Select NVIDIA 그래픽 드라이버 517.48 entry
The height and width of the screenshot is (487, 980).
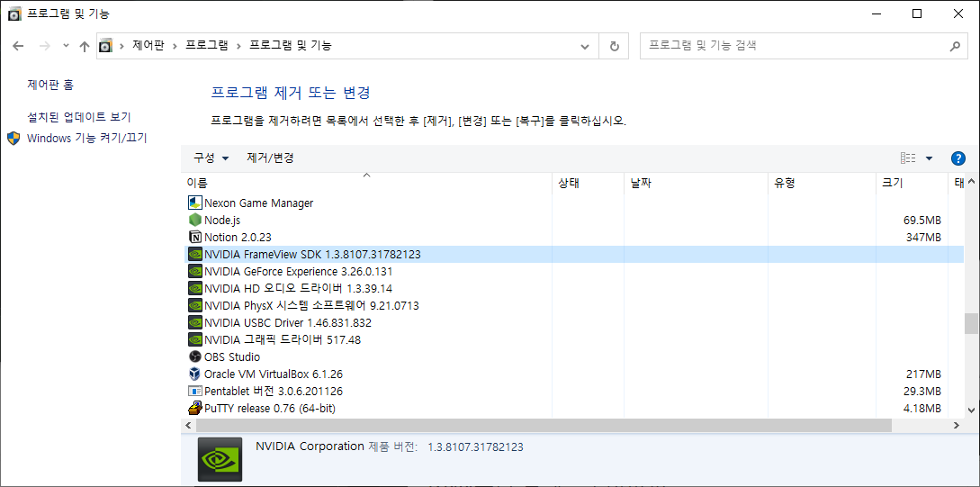(283, 340)
